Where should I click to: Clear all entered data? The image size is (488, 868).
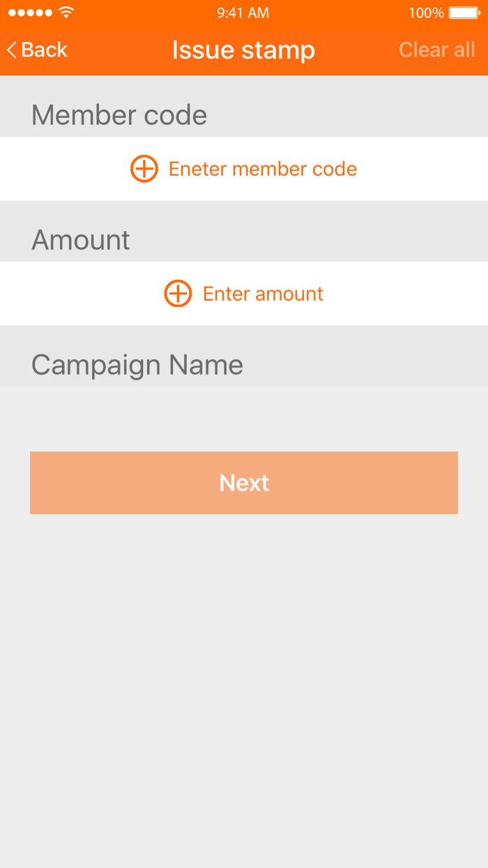pyautogui.click(x=436, y=50)
